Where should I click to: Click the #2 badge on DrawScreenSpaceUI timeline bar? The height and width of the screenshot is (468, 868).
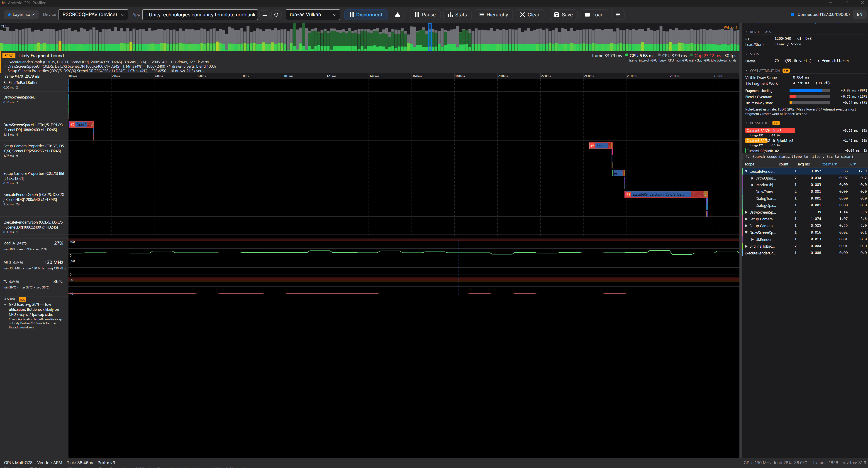pos(73,125)
